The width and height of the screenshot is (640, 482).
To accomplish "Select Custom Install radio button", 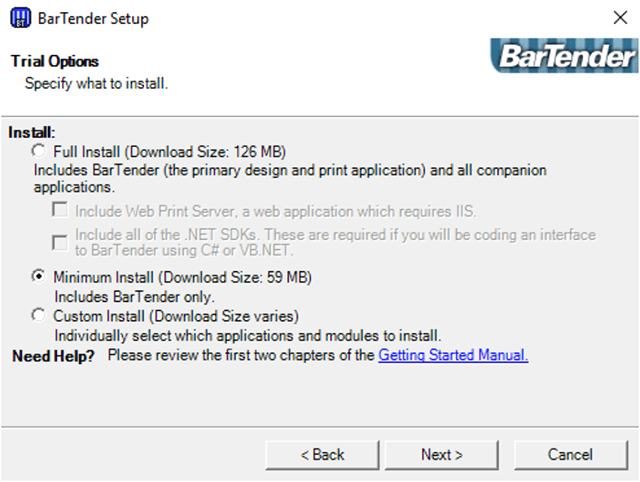I will coord(38,315).
